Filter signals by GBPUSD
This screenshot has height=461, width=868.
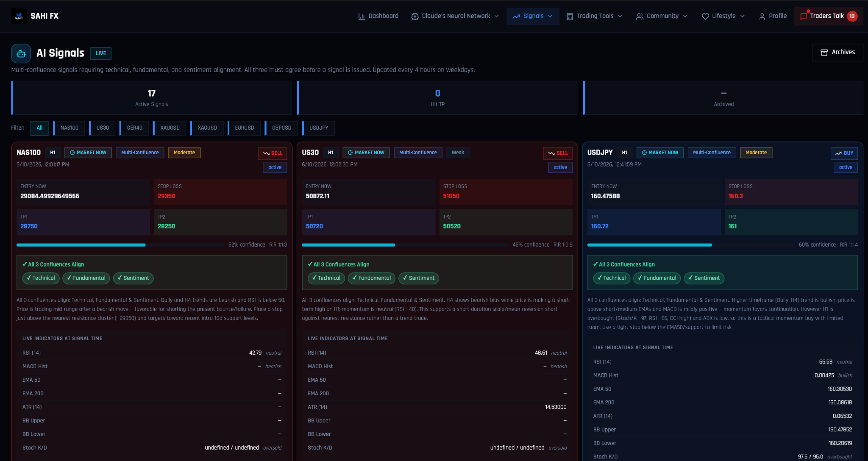tap(281, 128)
